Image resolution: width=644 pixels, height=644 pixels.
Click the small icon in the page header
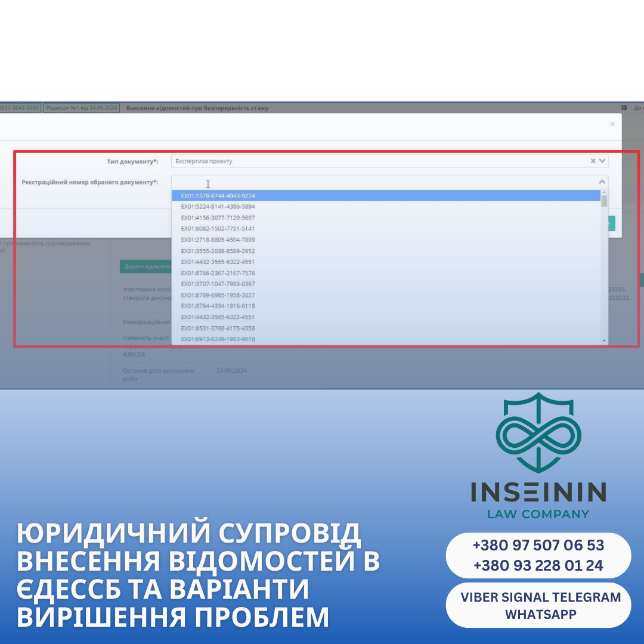[x=624, y=107]
